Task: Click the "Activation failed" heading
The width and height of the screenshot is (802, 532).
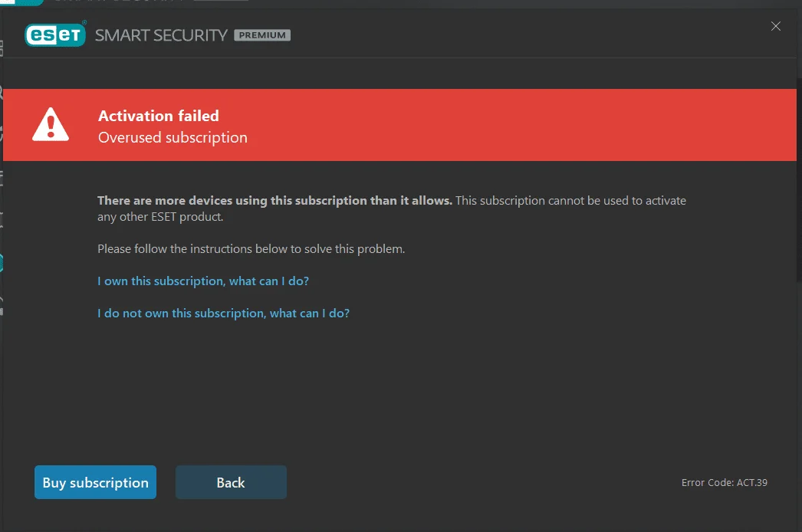Action: click(x=159, y=116)
